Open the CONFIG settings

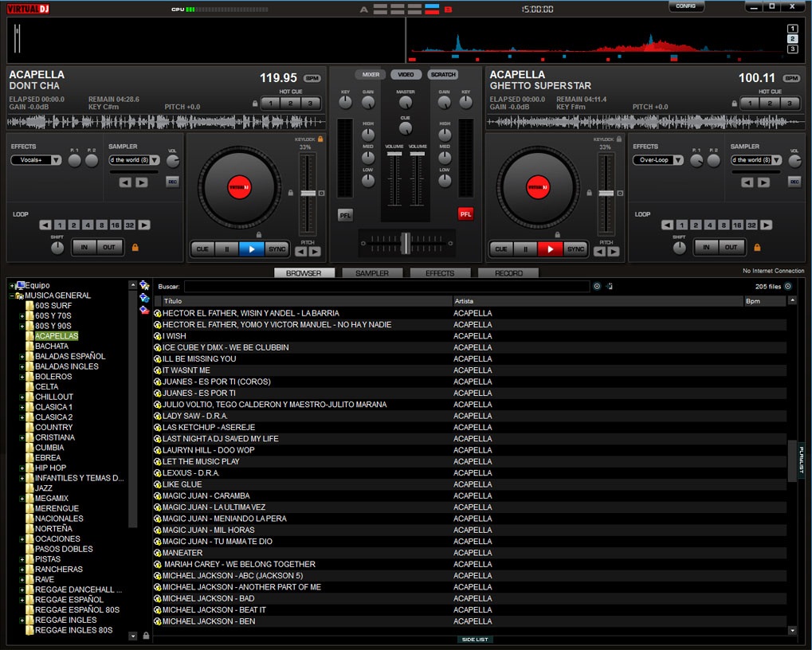[x=685, y=6]
